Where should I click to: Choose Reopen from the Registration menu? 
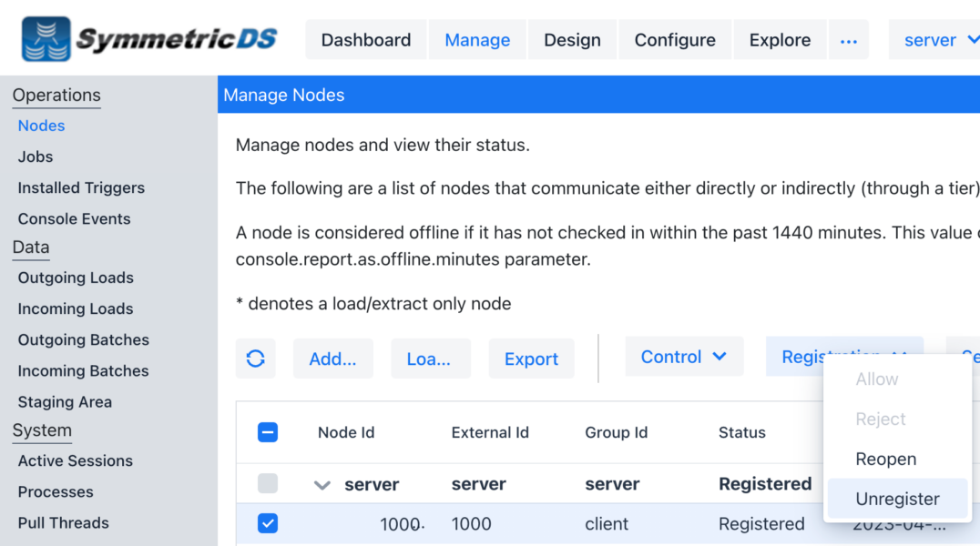coord(885,459)
